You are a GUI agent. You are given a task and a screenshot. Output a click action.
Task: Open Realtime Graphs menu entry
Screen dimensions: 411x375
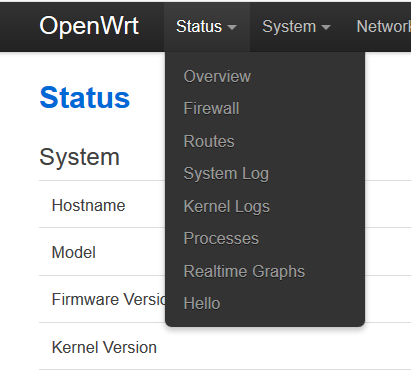click(244, 271)
